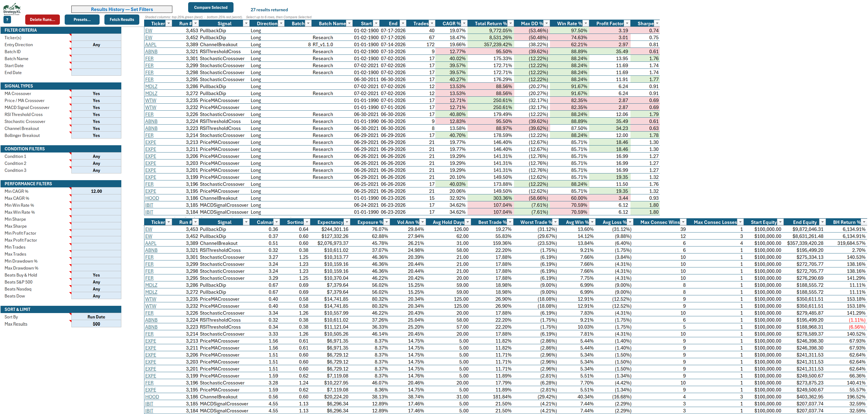Open the Batch Name column filter arrow
The height and width of the screenshot is (414, 868).
tap(349, 23)
